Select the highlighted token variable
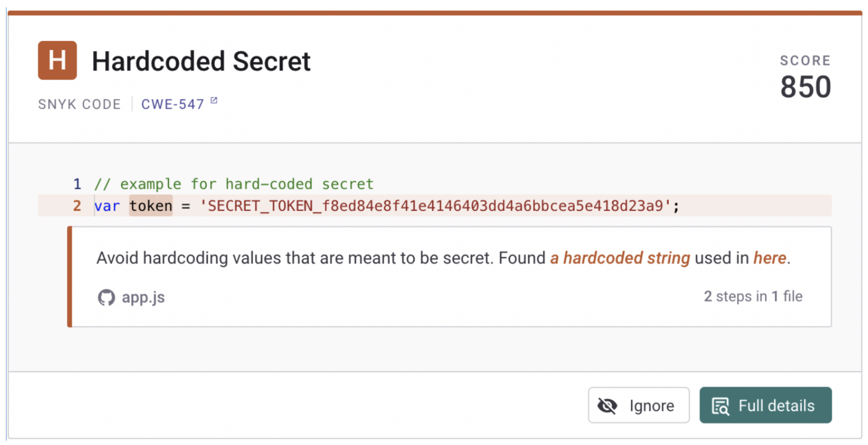The height and width of the screenshot is (445, 868). [x=151, y=206]
